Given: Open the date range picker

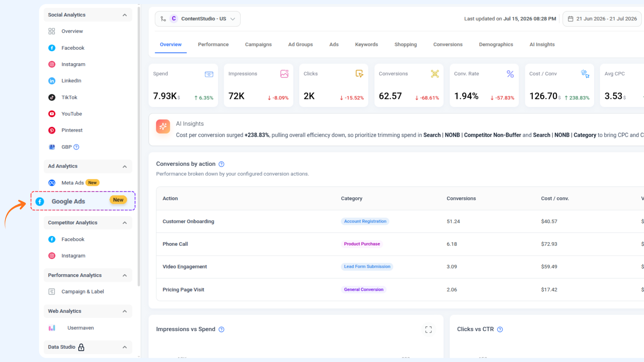Looking at the screenshot, I should click(x=602, y=19).
